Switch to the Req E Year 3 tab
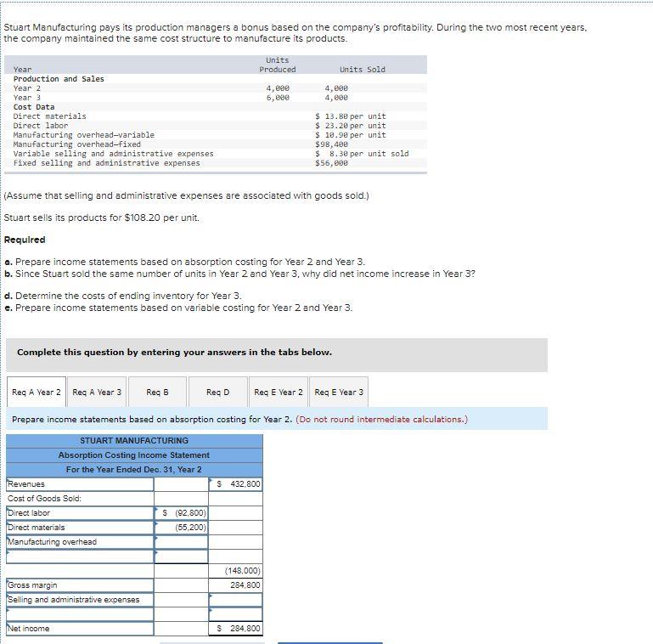653x644 pixels. tap(339, 392)
